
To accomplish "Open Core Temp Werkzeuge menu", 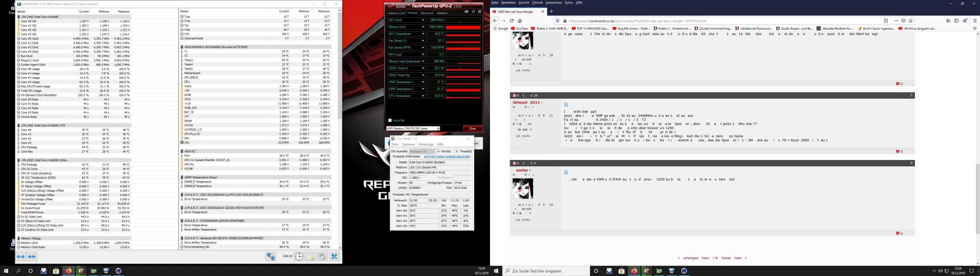I will point(425,144).
